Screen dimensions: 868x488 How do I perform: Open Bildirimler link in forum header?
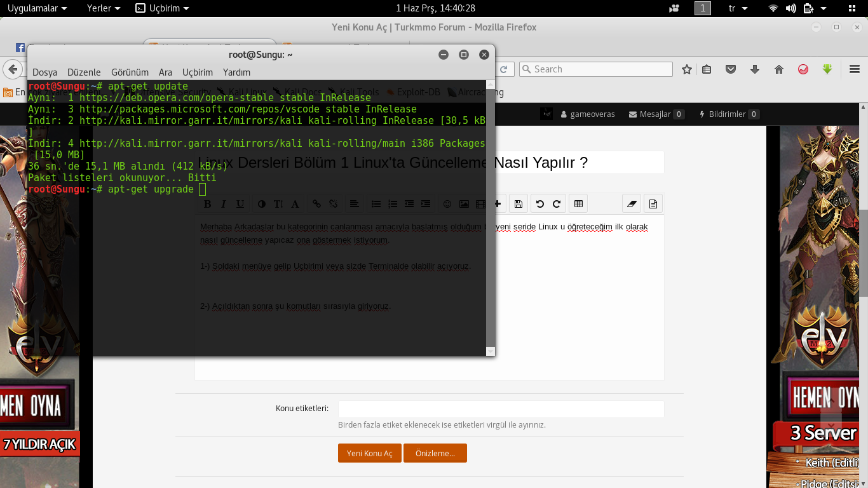(x=729, y=114)
